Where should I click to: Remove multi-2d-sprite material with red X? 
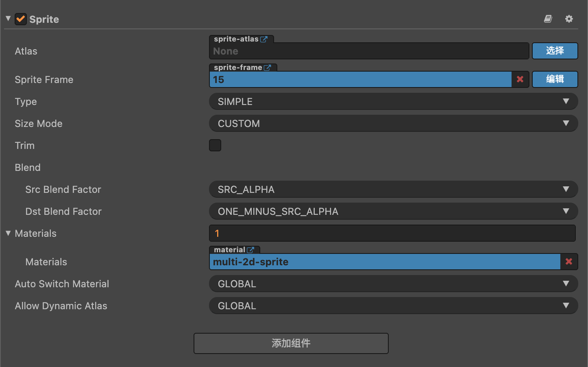569,262
